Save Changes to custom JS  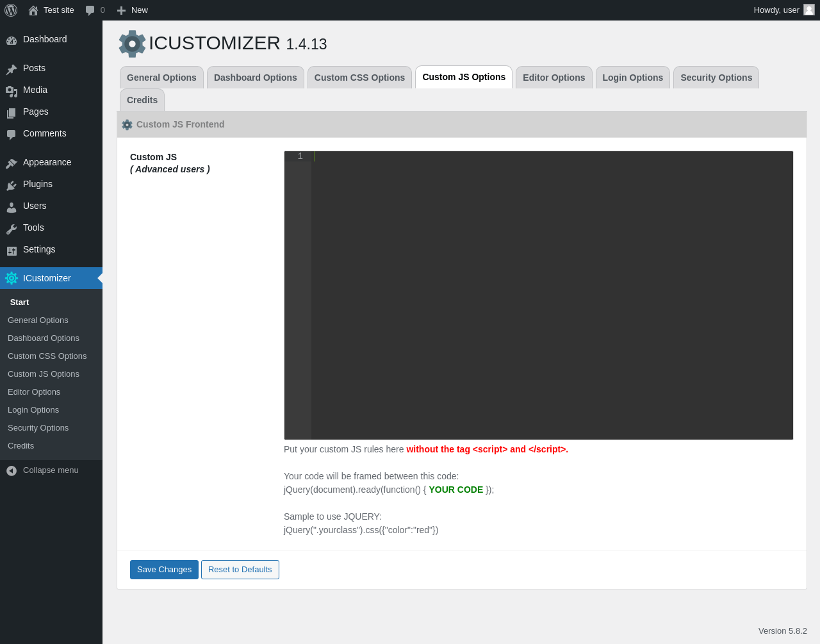(x=164, y=570)
